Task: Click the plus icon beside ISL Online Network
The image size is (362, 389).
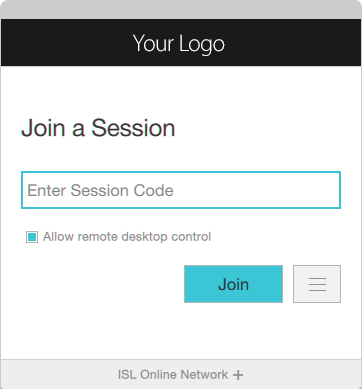Action: (x=238, y=375)
